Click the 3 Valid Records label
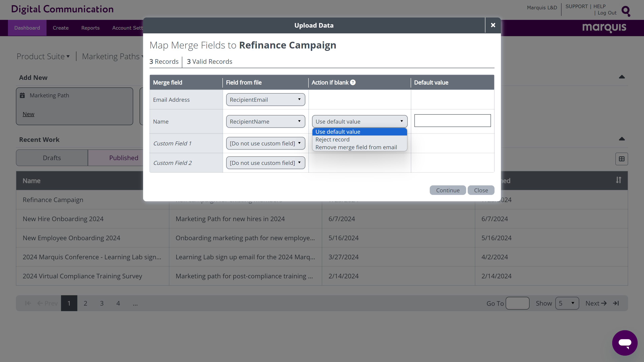The height and width of the screenshot is (362, 644). point(209,61)
